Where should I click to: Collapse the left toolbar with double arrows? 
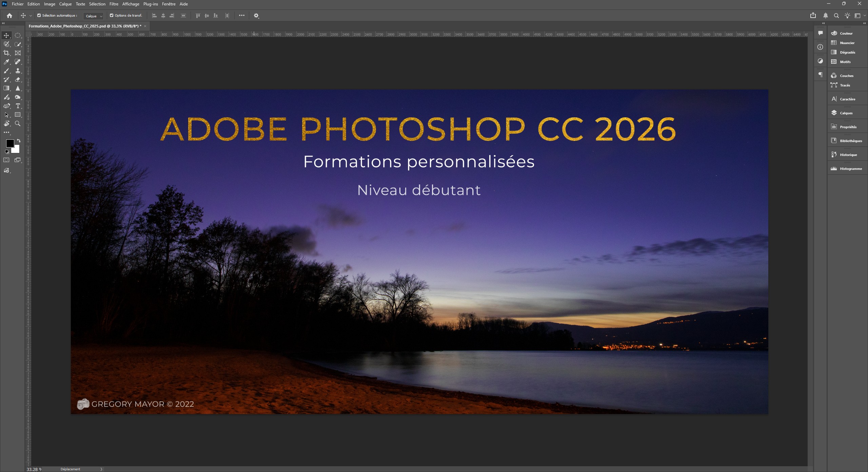3,23
